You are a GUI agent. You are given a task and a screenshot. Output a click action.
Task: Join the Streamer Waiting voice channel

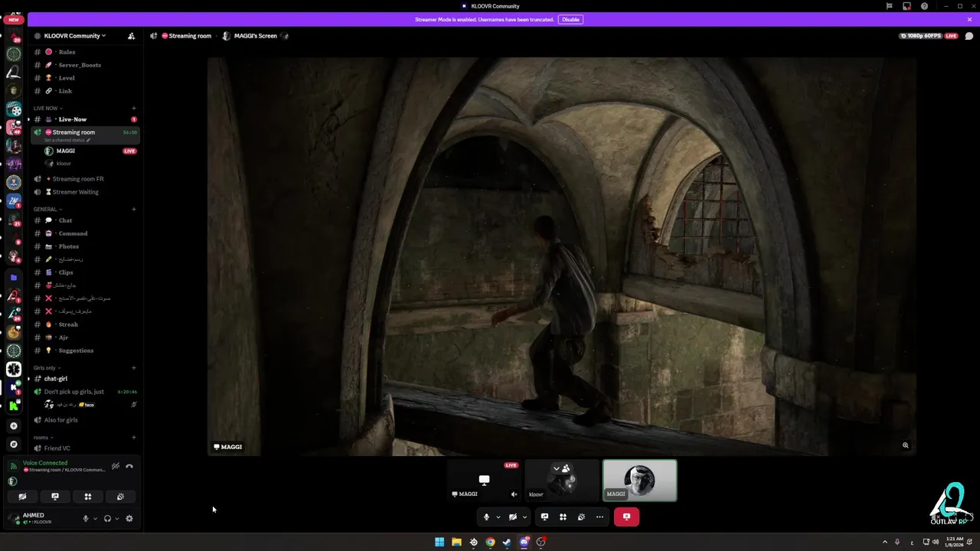click(85, 192)
